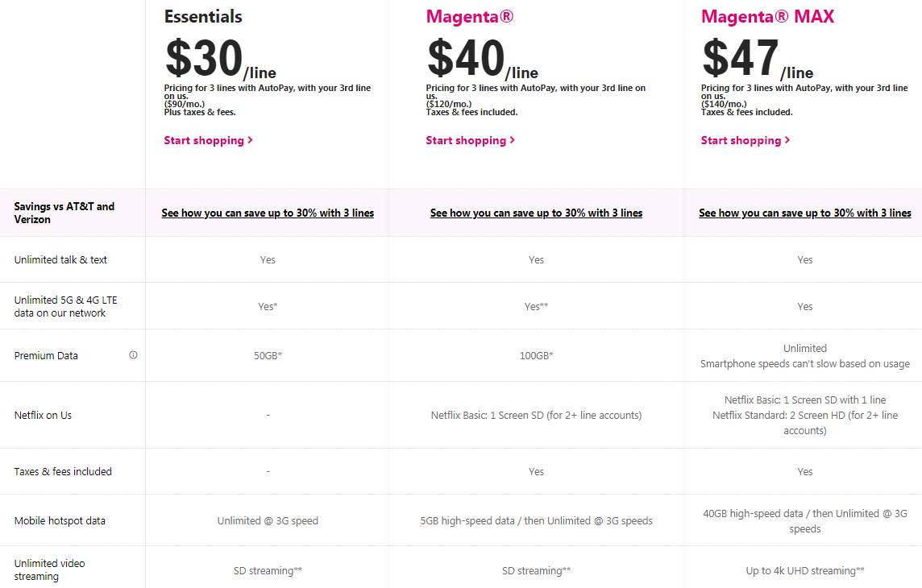Click the Netflix on Us row label
The height and width of the screenshot is (588, 922).
[x=43, y=415]
